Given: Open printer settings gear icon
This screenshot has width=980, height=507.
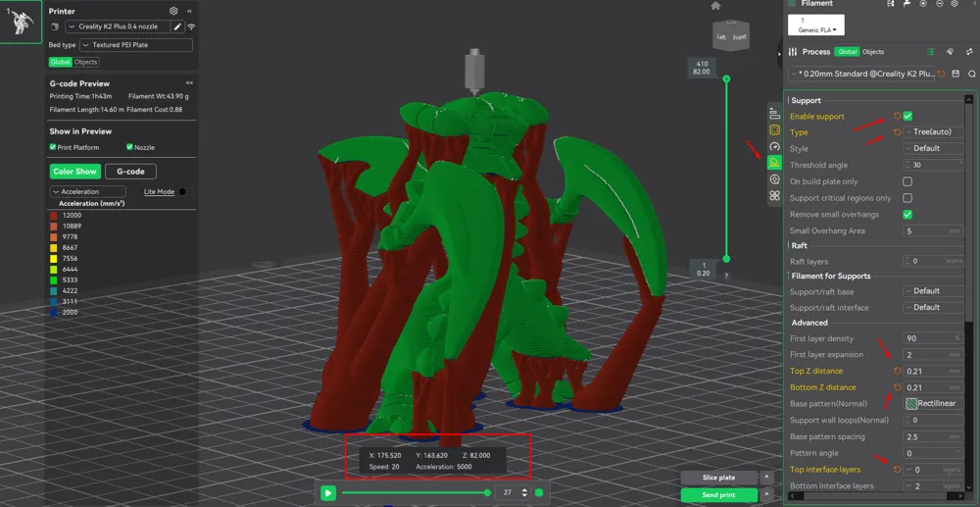Looking at the screenshot, I should [173, 11].
